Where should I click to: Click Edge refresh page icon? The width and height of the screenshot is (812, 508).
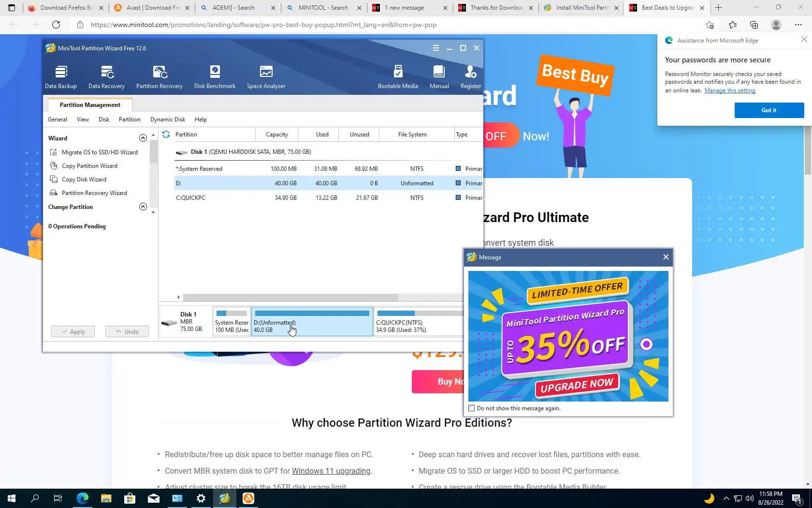point(56,25)
